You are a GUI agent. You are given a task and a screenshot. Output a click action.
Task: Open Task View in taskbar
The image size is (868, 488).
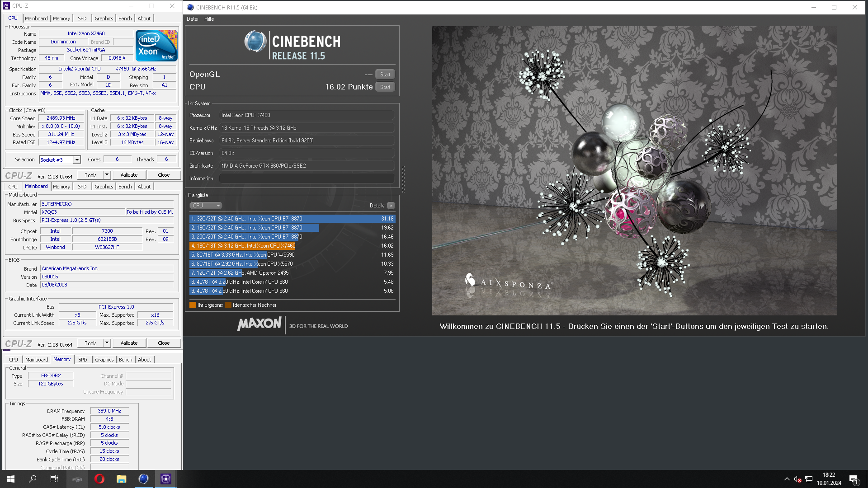coord(54,479)
